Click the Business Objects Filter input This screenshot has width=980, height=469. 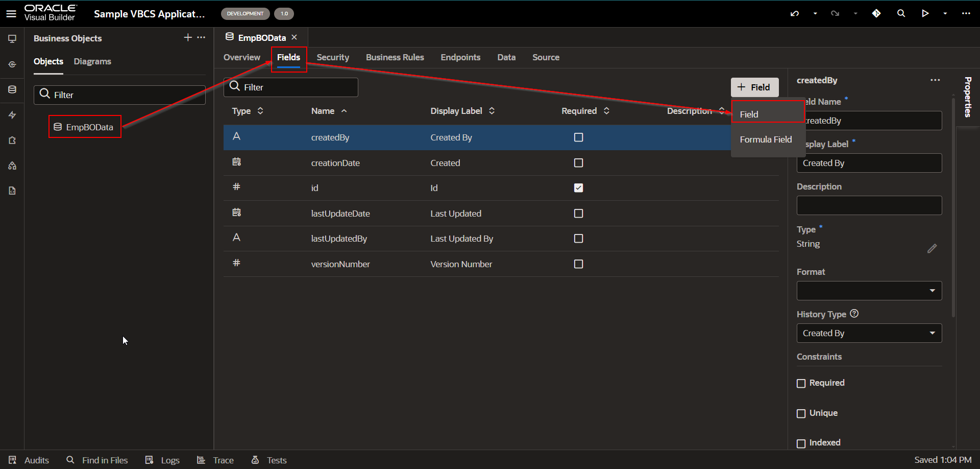point(119,95)
